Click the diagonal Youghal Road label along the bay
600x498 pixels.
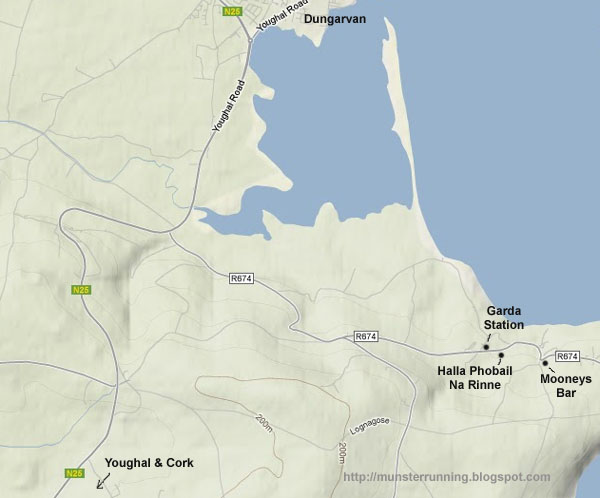coord(229,106)
